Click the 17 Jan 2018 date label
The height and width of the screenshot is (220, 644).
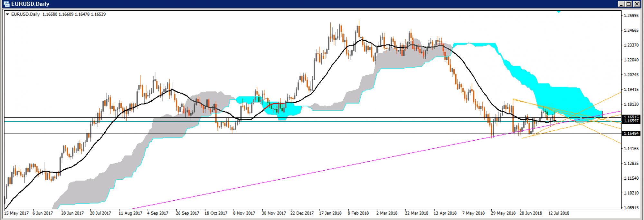[330, 213]
